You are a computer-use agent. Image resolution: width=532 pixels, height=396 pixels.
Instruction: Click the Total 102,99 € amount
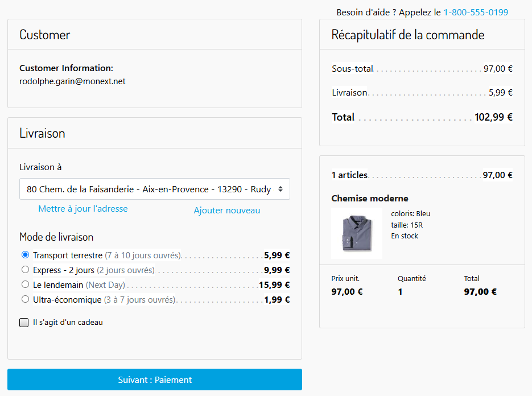point(493,117)
